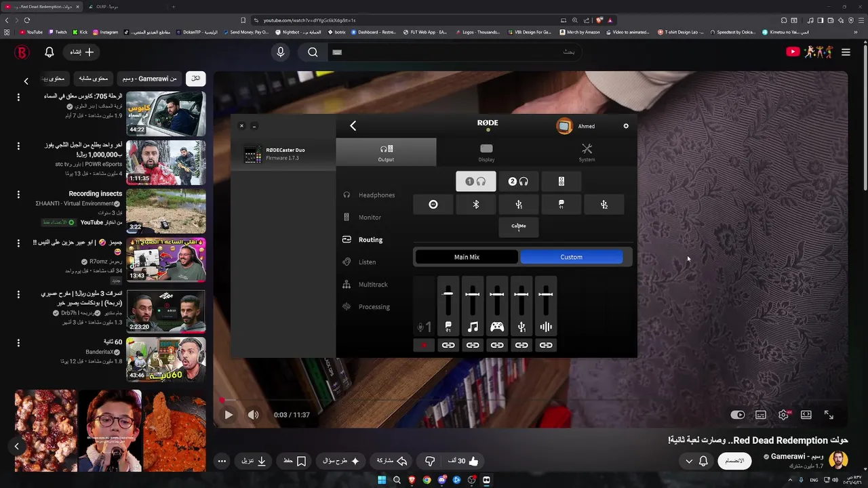Click the music note channel icon
The width and height of the screenshot is (868, 488).
[x=473, y=327]
